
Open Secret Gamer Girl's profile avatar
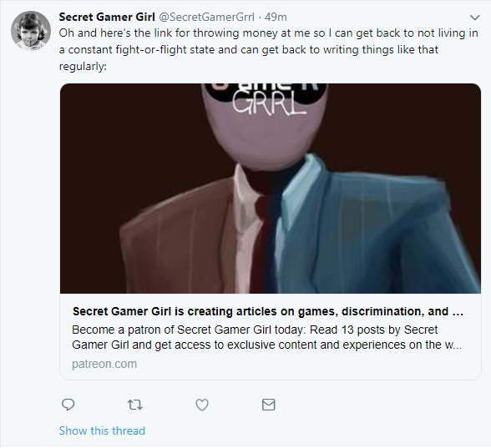[x=31, y=31]
